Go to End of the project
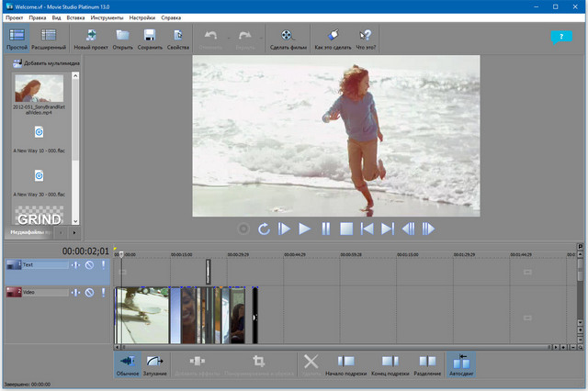 388,229
